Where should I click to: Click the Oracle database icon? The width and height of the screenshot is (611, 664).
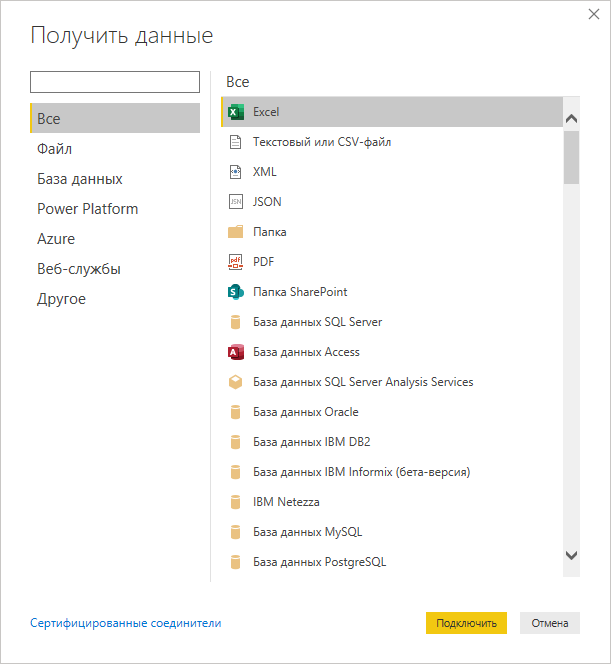click(x=235, y=412)
